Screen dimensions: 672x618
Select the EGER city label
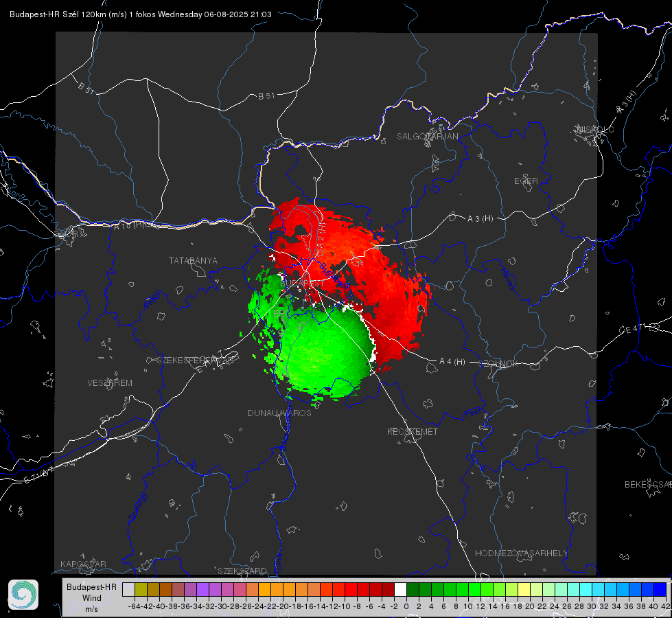point(526,181)
